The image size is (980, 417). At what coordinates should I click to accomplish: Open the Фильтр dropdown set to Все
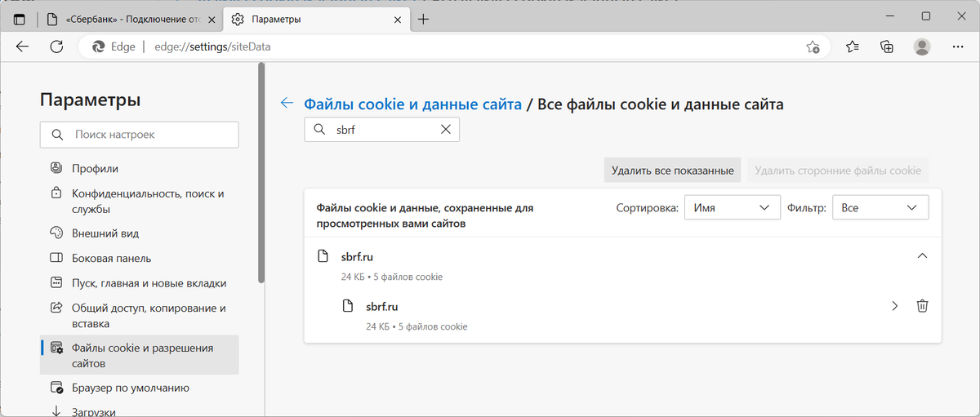[x=880, y=208]
